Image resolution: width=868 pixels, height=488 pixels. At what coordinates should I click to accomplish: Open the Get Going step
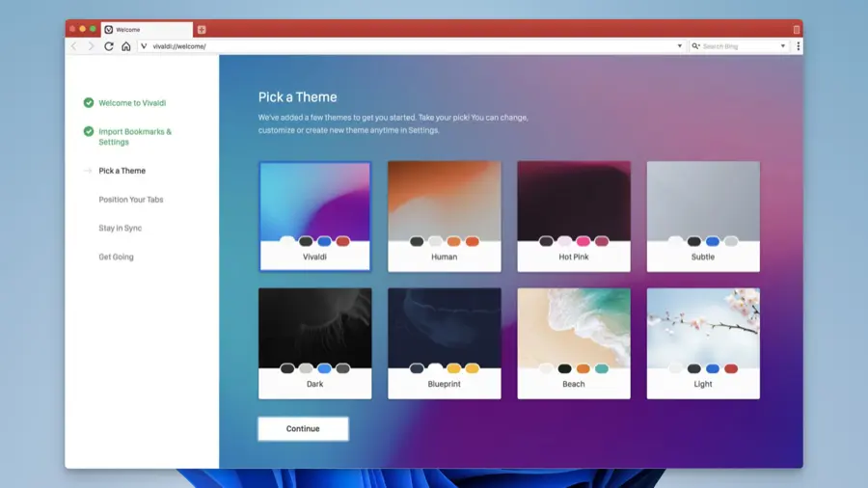tap(117, 257)
